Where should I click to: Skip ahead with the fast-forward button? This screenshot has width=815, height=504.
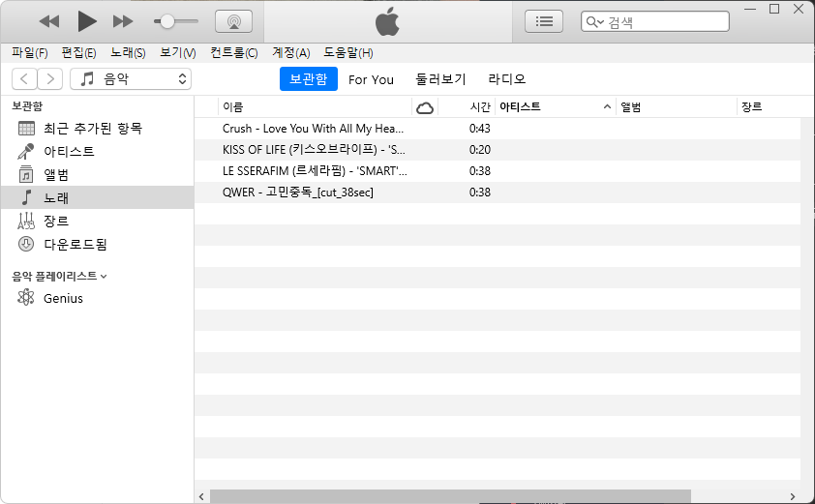(x=123, y=21)
